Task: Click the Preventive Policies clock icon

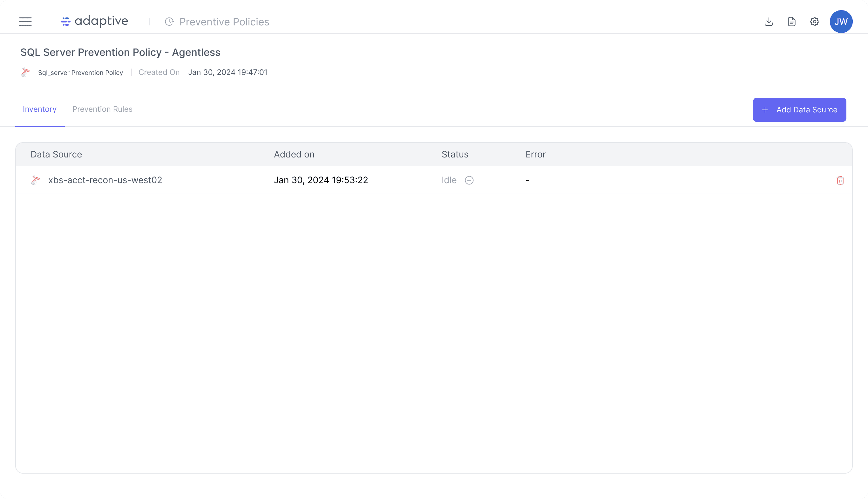Action: tap(169, 22)
